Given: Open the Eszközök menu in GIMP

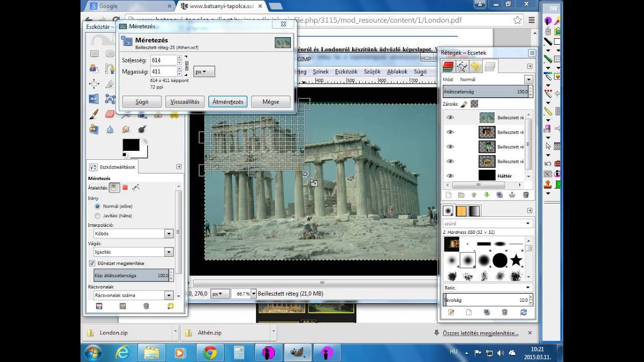Looking at the screenshot, I should [x=346, y=71].
